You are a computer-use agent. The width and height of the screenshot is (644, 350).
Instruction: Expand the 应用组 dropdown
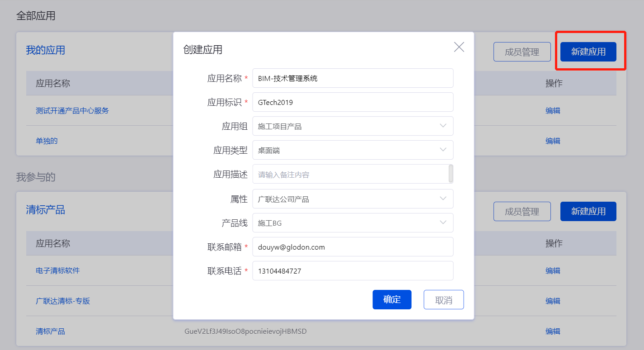pyautogui.click(x=353, y=126)
